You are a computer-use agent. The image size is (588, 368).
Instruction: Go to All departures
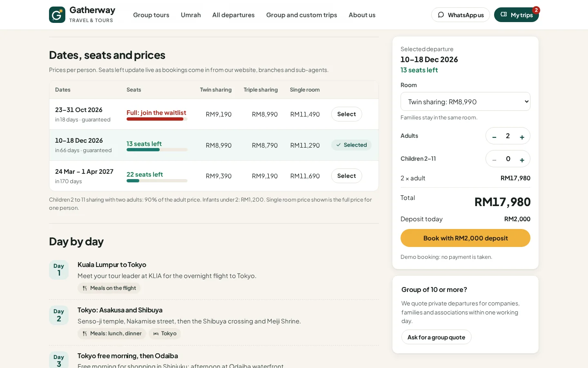(233, 15)
